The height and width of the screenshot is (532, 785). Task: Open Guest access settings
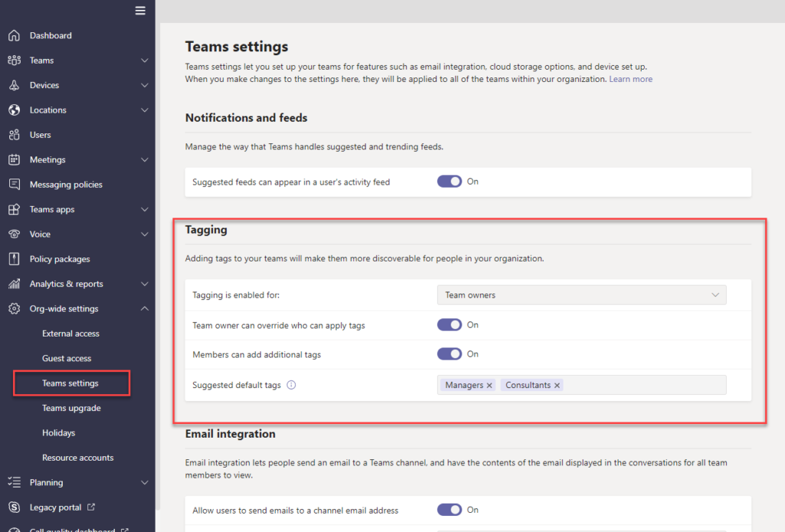[67, 358]
